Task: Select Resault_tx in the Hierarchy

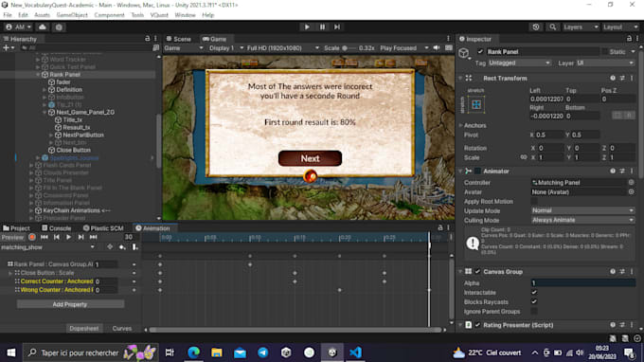Action: point(77,127)
